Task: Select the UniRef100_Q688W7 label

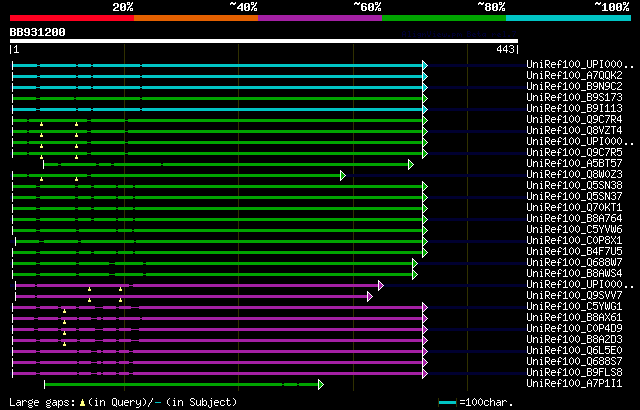Action: tap(574, 263)
